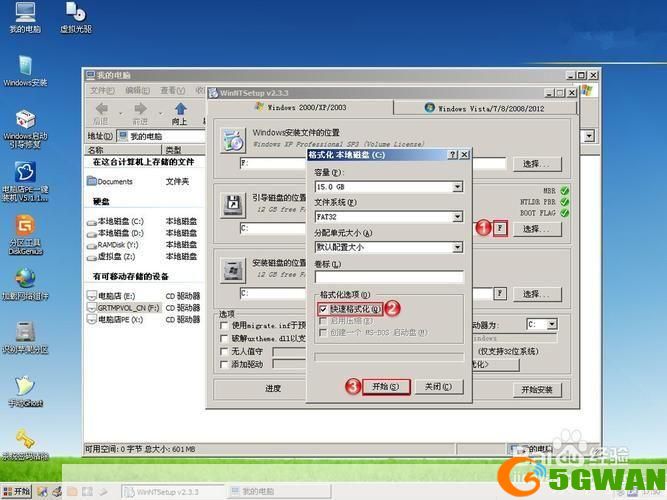Click the help question mark in format dialog
Viewport: 667px width, 500px height.
(x=453, y=155)
